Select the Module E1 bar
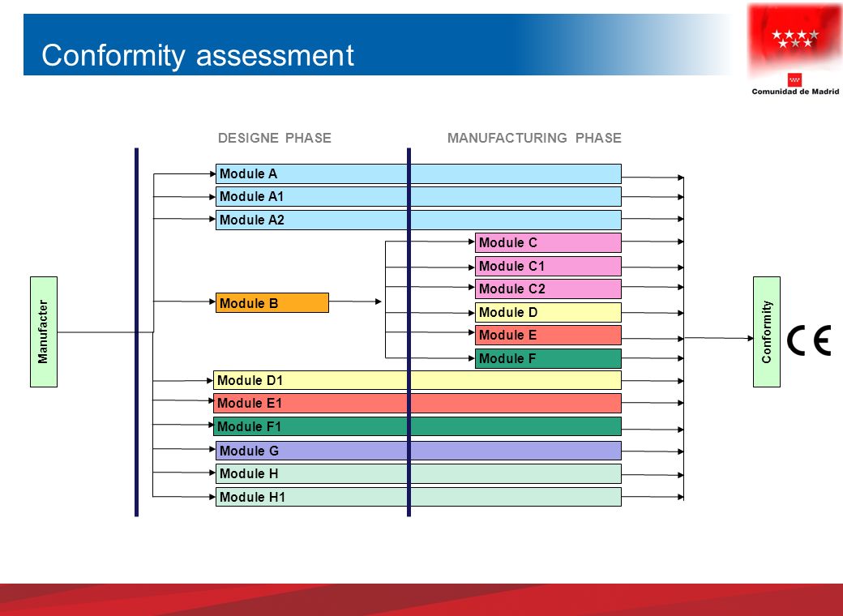843x616 pixels. [x=417, y=403]
